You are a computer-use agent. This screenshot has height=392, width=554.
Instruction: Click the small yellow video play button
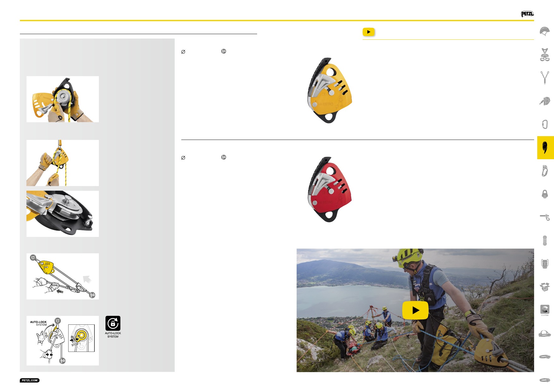369,32
